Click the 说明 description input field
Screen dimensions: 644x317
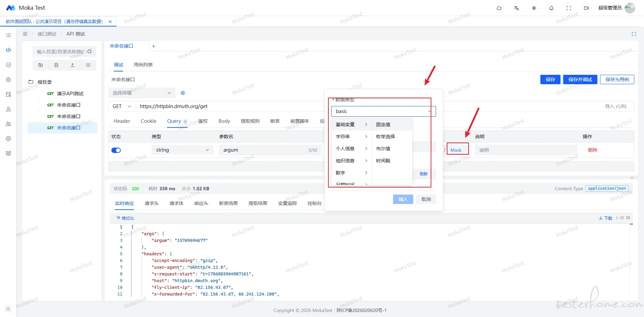coord(526,150)
